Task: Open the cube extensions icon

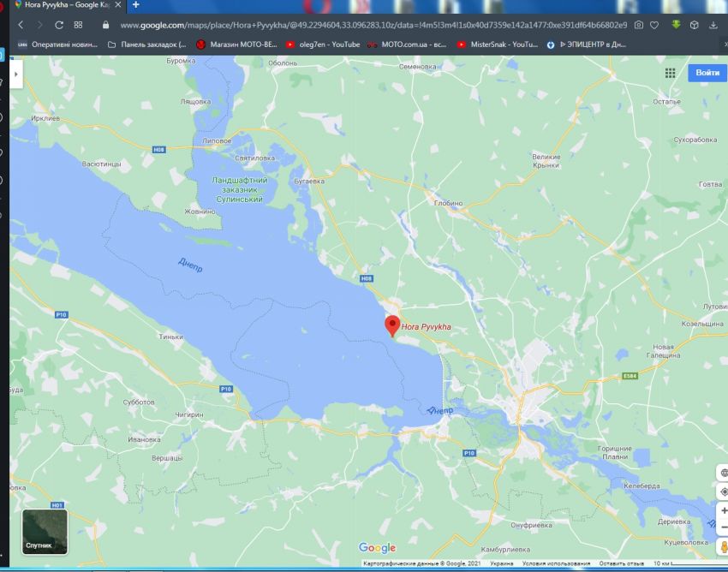Action: point(694,25)
